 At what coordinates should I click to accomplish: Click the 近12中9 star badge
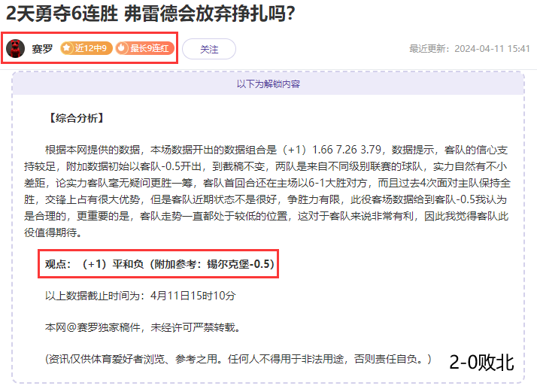point(86,48)
